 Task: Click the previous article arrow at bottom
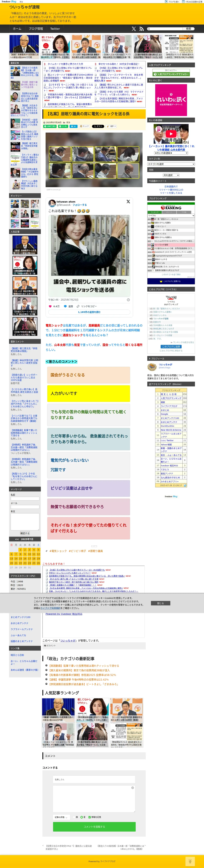(x=43, y=845)
